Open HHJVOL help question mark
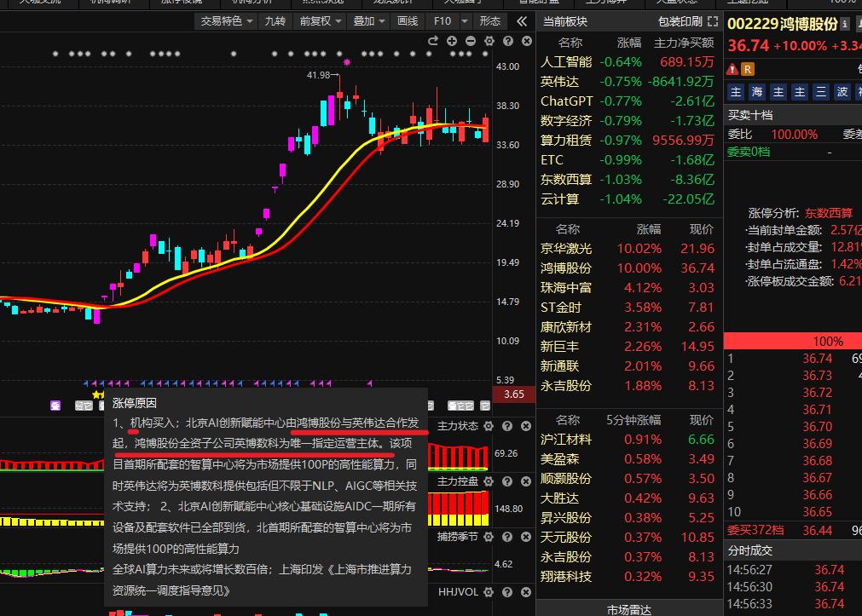 pos(507,592)
